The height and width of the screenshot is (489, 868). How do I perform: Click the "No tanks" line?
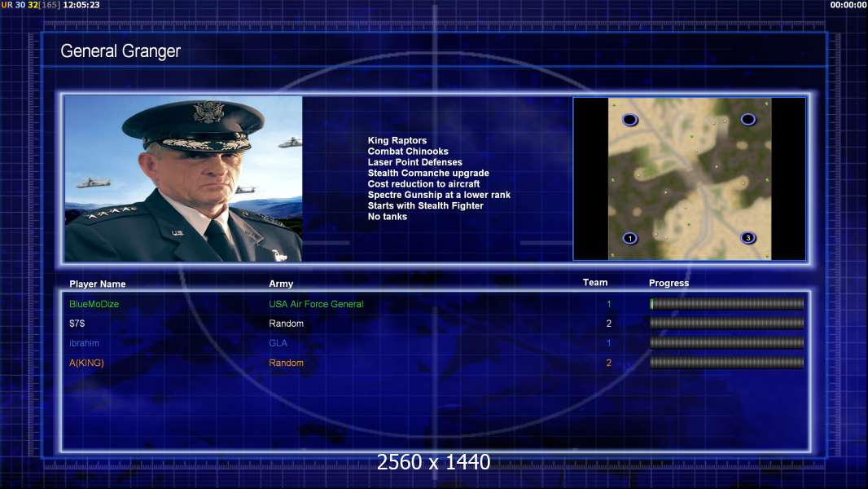pos(388,217)
